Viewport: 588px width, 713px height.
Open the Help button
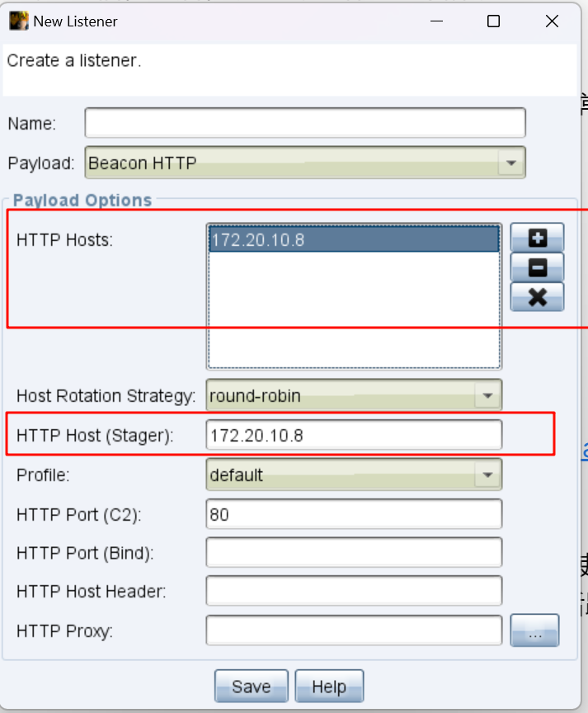[329, 687]
